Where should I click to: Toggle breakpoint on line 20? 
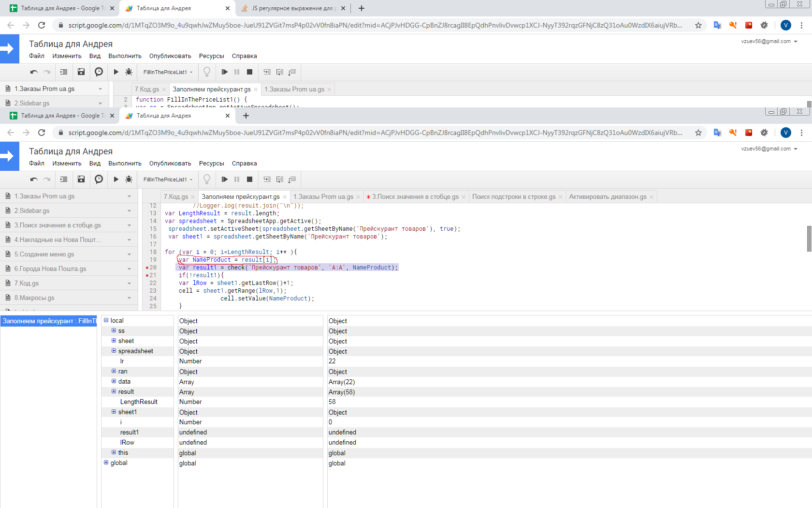(x=147, y=268)
